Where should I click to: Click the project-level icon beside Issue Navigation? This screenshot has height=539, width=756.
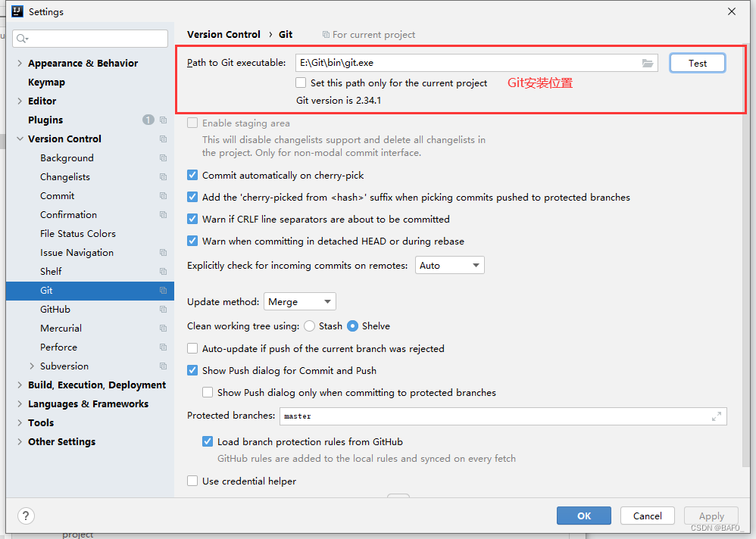[164, 252]
